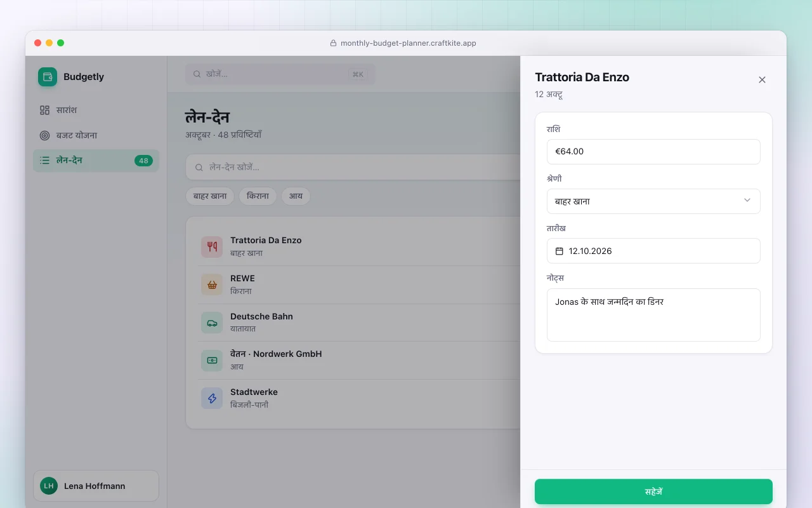The height and width of the screenshot is (508, 812).
Task: Open the श्रेणी category dropdown
Action: tap(653, 201)
